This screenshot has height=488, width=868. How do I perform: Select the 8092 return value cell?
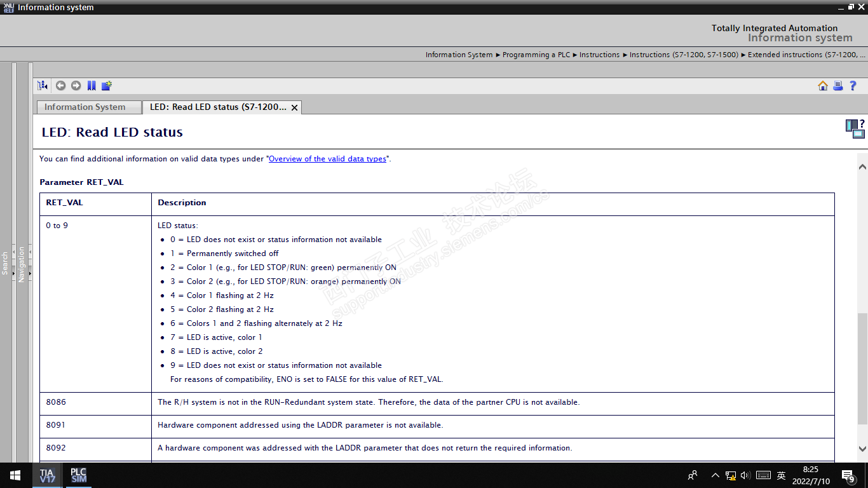pos(95,449)
